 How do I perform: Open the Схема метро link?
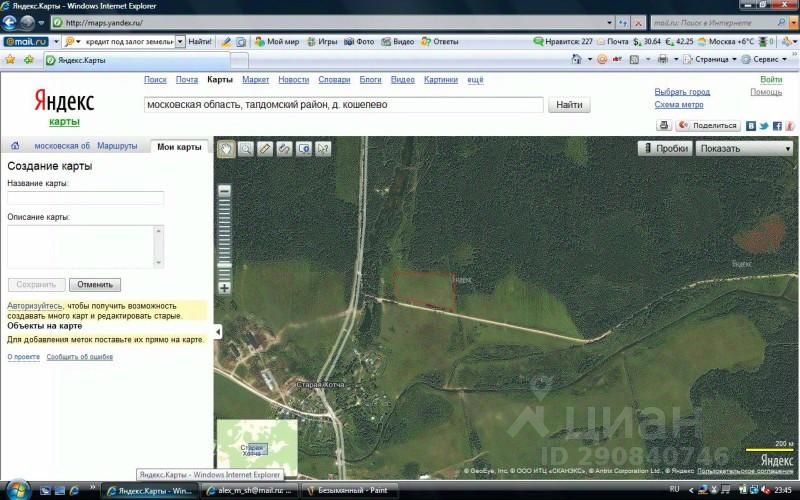679,105
